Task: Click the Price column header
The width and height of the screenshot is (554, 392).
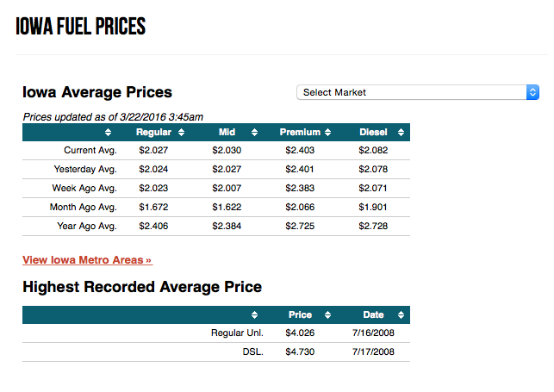Action: click(300, 314)
